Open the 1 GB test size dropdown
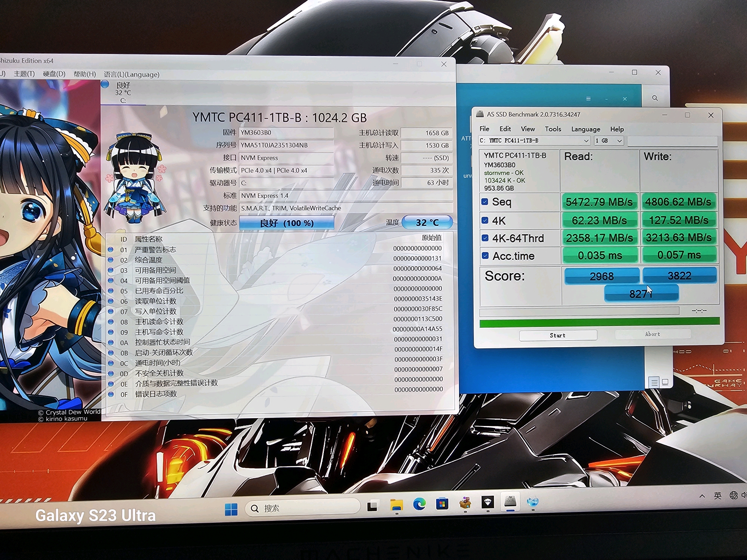The width and height of the screenshot is (747, 560). [x=609, y=141]
